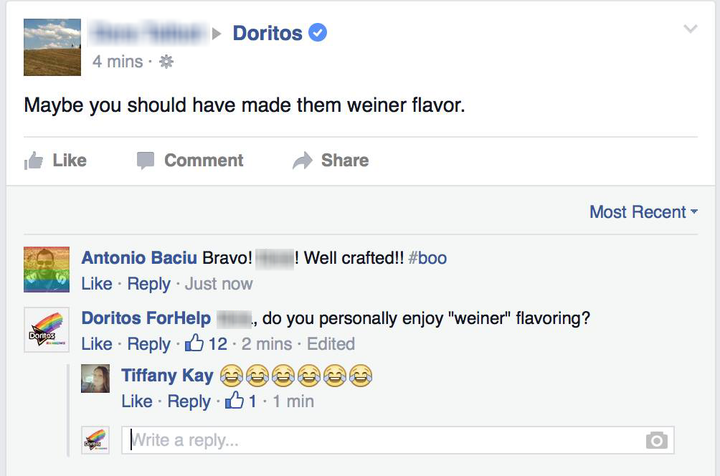Screen dimensions: 720x476
Task: Open the Doritos page link in the post header
Action: pos(268,33)
